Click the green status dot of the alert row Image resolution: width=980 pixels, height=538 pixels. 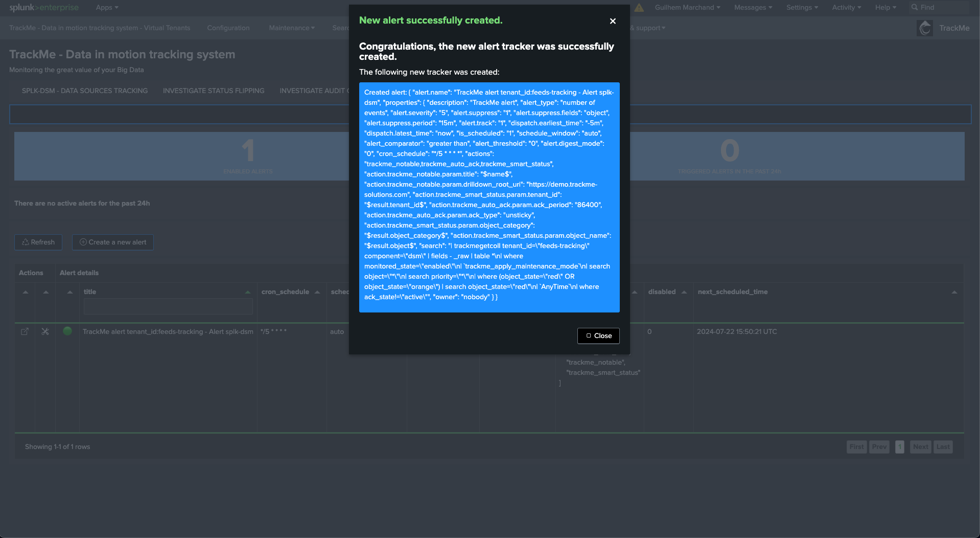coord(67,331)
